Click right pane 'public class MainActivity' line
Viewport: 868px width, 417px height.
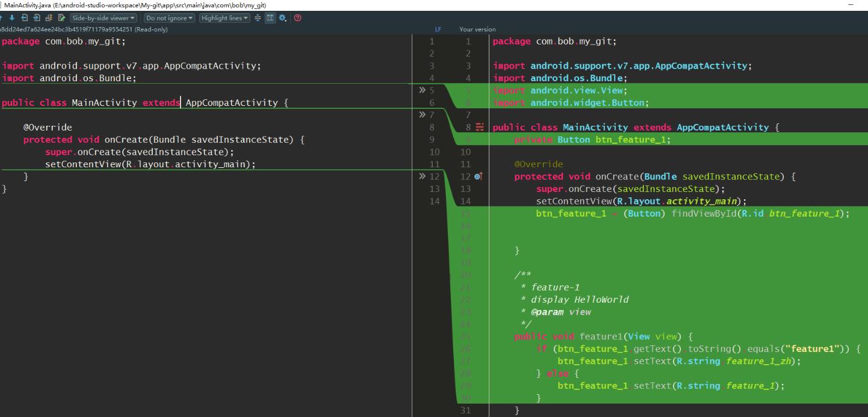pyautogui.click(x=636, y=128)
